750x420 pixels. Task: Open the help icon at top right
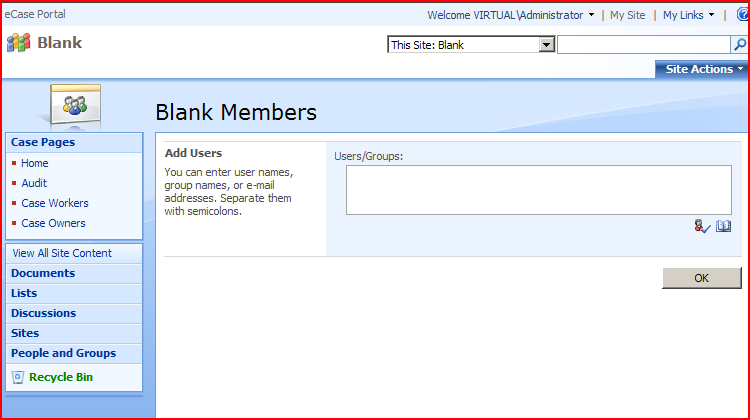[742, 15]
